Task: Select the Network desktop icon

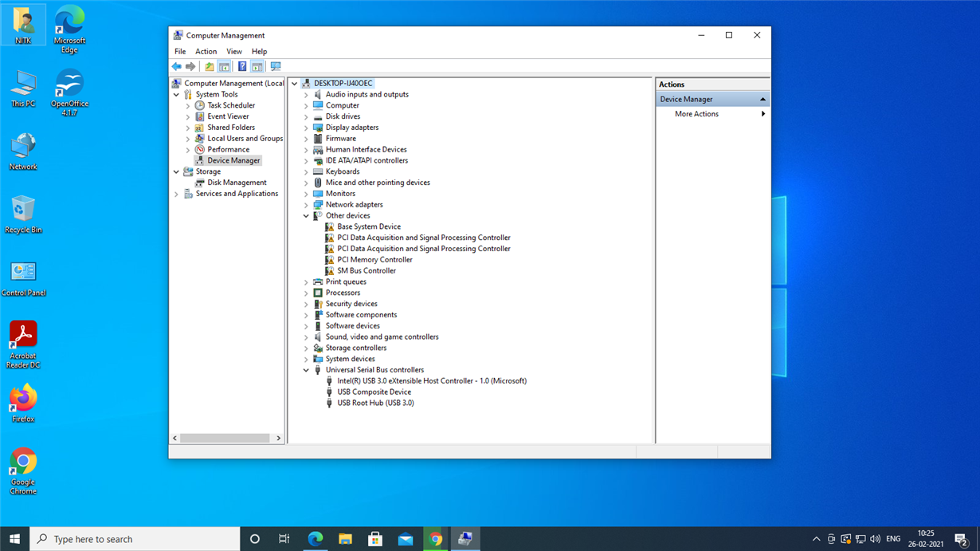Action: tap(23, 152)
